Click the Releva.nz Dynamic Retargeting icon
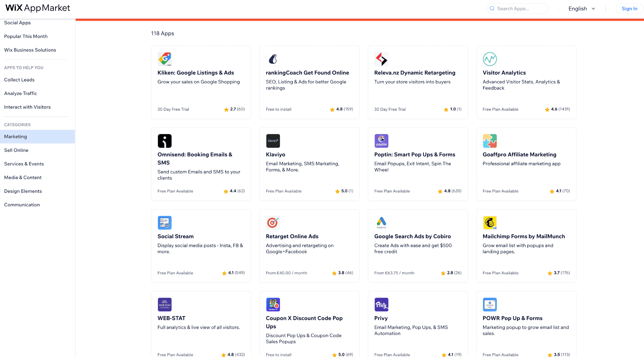Screen dimensions: 644x357 382,59
